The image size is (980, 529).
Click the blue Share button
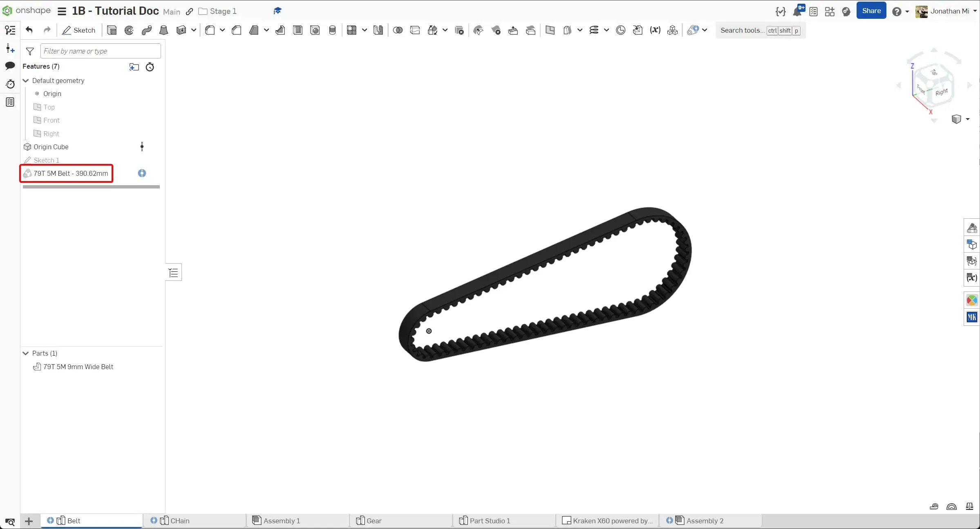pos(871,10)
